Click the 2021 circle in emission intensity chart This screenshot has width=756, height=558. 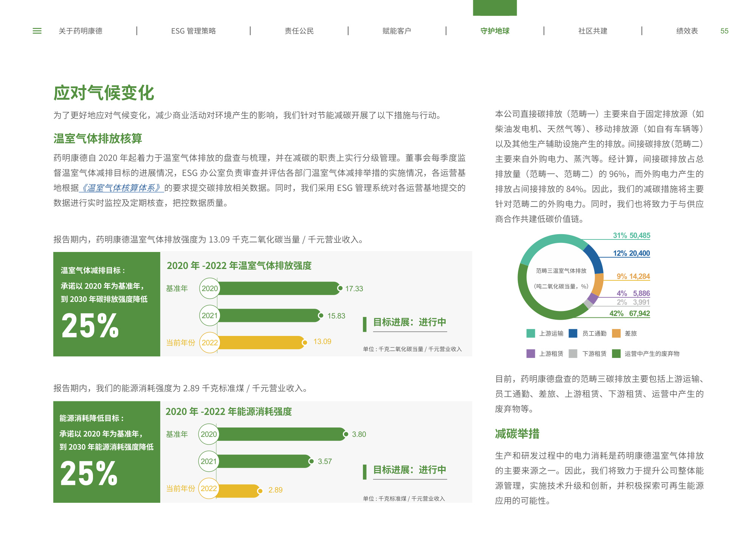(209, 316)
